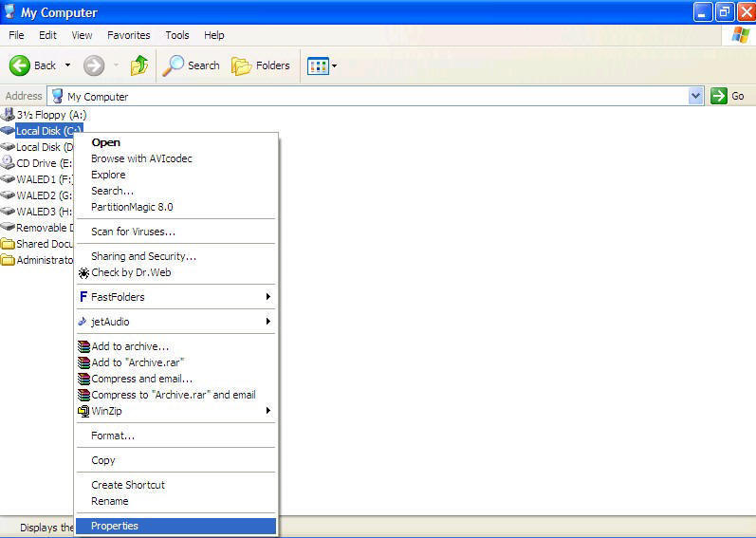The width and height of the screenshot is (756, 538).
Task: Open the File menu
Action: pyautogui.click(x=16, y=35)
